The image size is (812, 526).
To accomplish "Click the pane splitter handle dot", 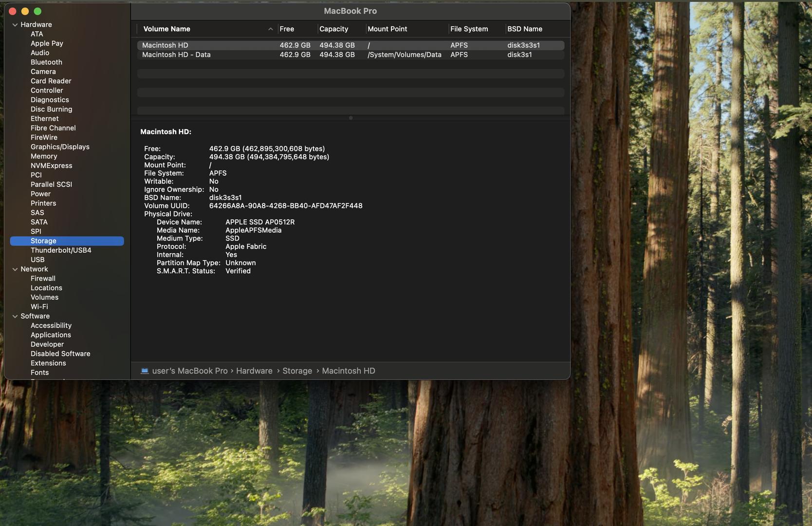I will click(x=351, y=118).
